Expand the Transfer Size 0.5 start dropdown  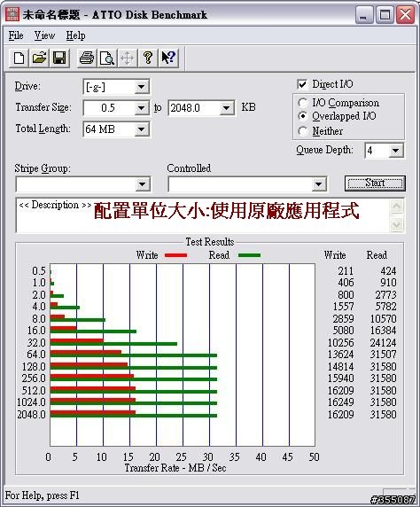(141, 107)
